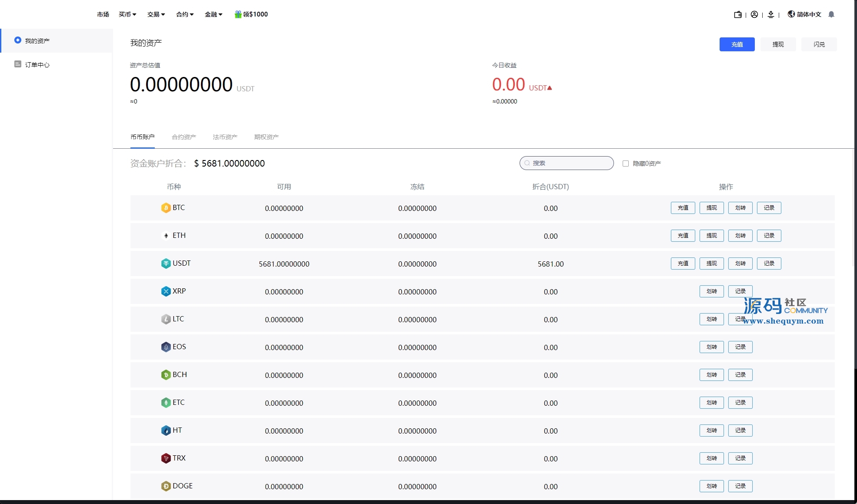857x504 pixels.
Task: Switch to the 期权资产 tab
Action: pyautogui.click(x=266, y=137)
